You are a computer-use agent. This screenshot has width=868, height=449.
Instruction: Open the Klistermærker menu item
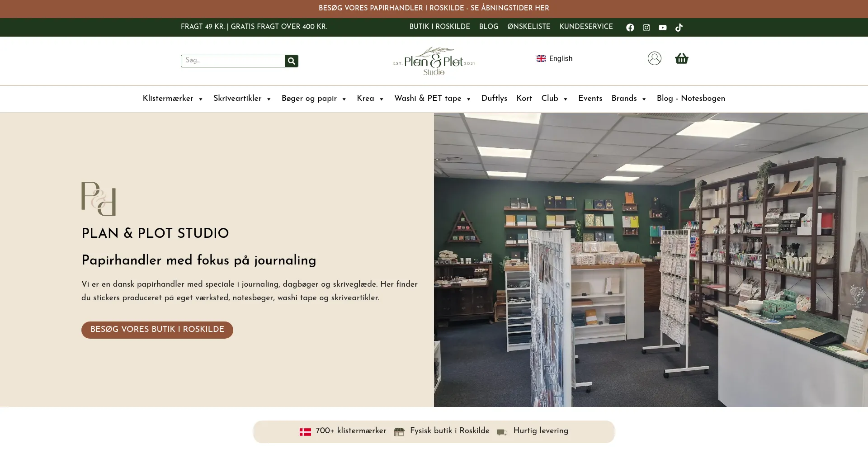[168, 99]
